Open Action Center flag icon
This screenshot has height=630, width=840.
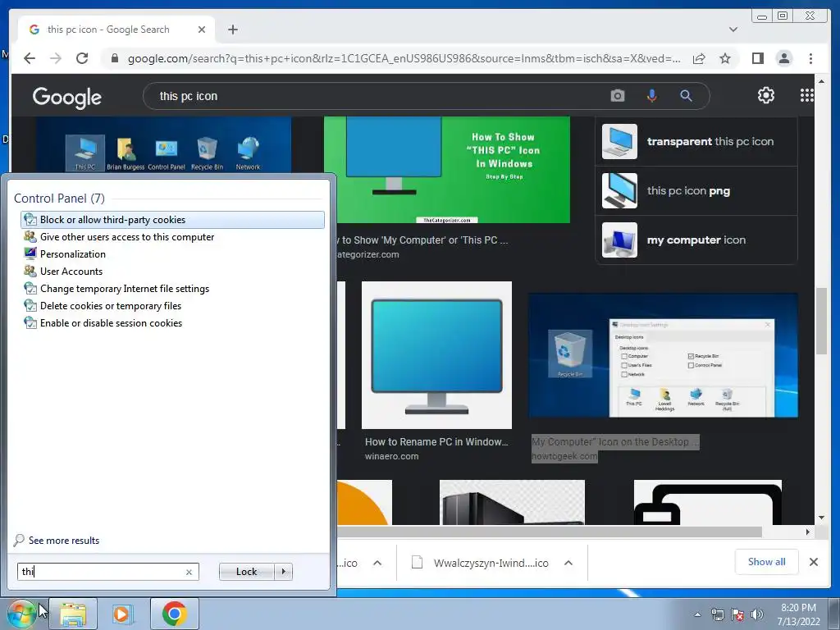(737, 615)
